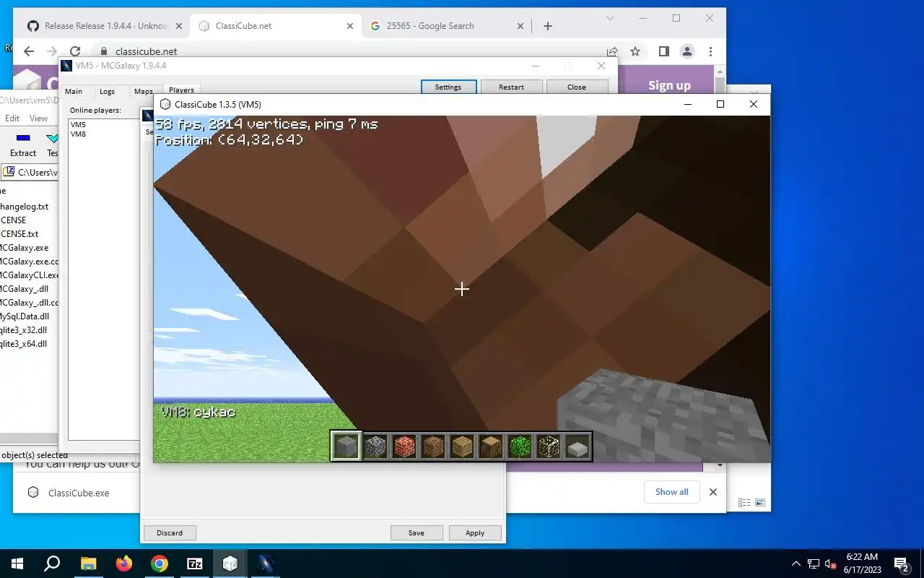Select the green leaves block in the hotbar
Screen dimensions: 924x578
tap(520, 447)
